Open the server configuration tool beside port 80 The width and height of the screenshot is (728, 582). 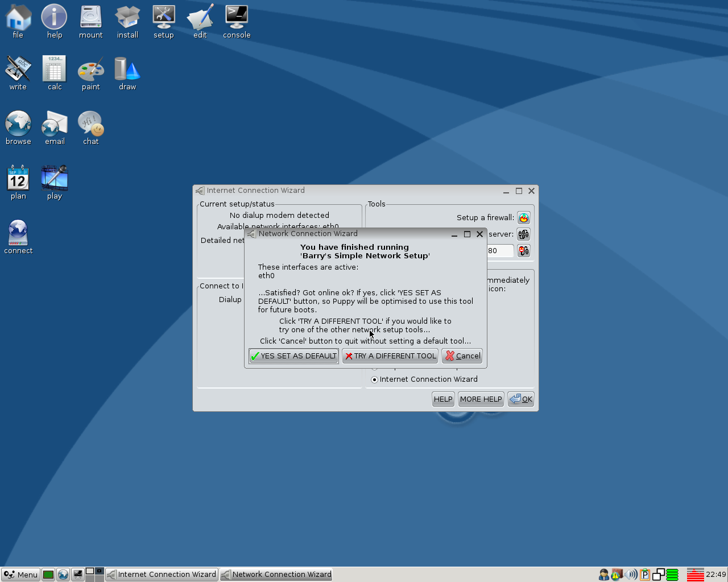523,250
